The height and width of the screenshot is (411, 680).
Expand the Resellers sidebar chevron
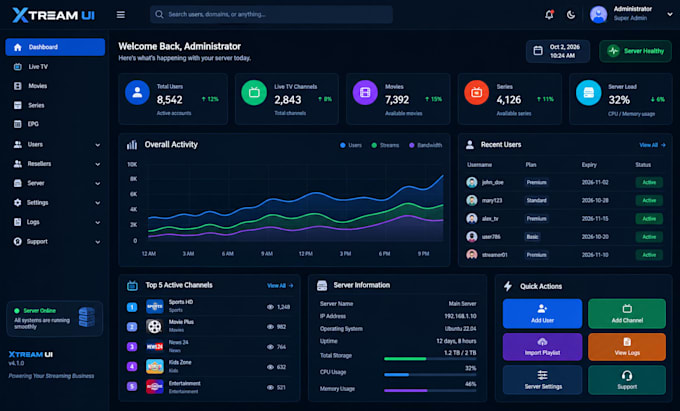98,164
